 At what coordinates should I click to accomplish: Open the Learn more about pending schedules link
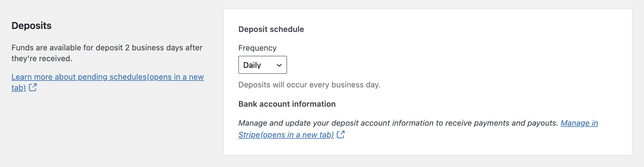[x=107, y=77]
